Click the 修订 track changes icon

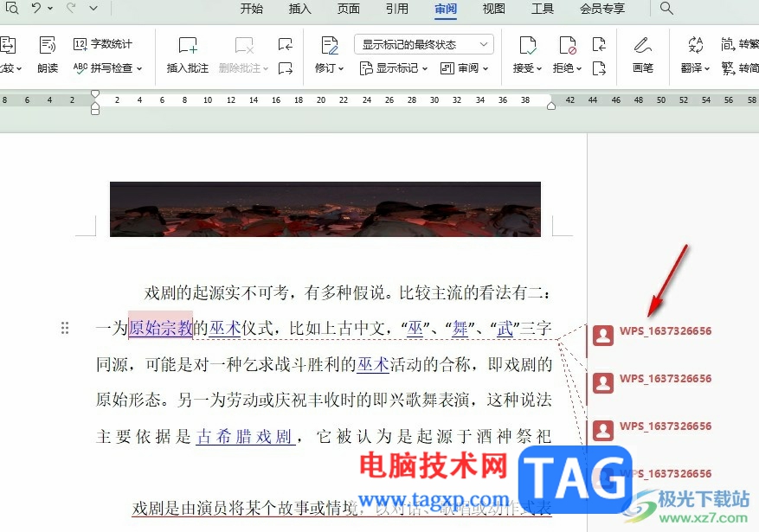329,46
